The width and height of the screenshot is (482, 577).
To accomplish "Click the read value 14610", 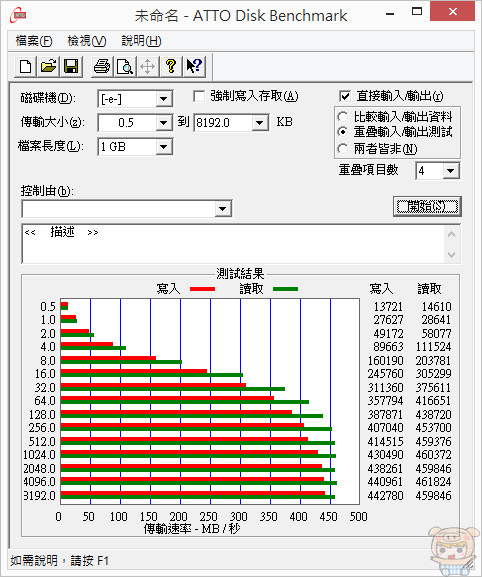I will pyautogui.click(x=436, y=307).
